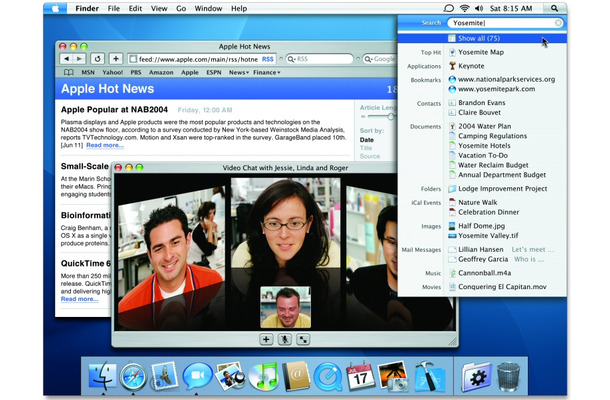Click the clock in the menu bar
Screen dimensions: 610x400
point(511,8)
